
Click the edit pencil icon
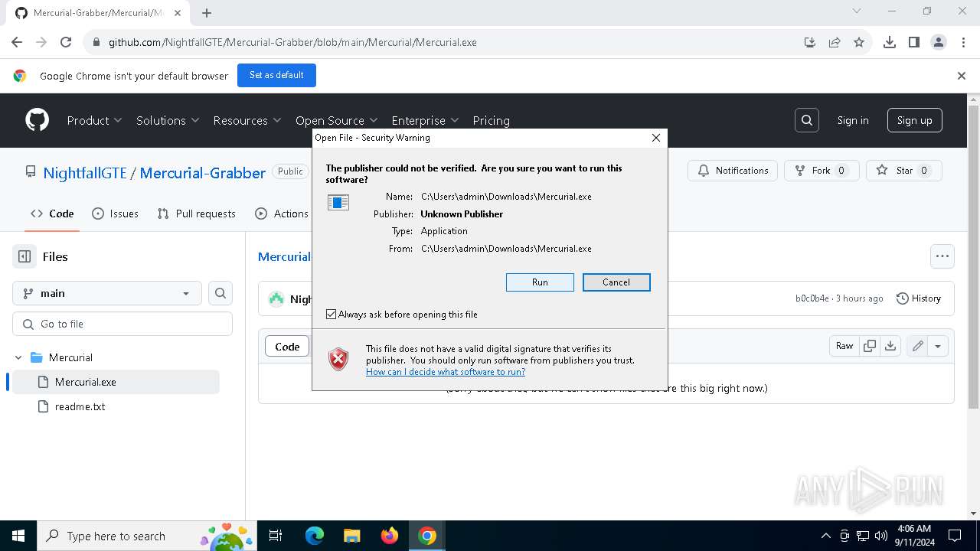tap(917, 346)
